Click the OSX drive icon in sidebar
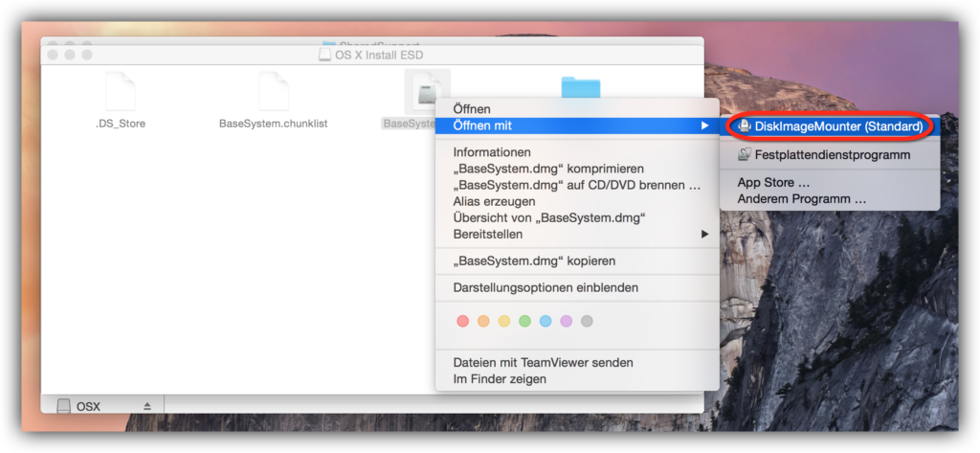The height and width of the screenshot is (453, 980). pyautogui.click(x=64, y=407)
